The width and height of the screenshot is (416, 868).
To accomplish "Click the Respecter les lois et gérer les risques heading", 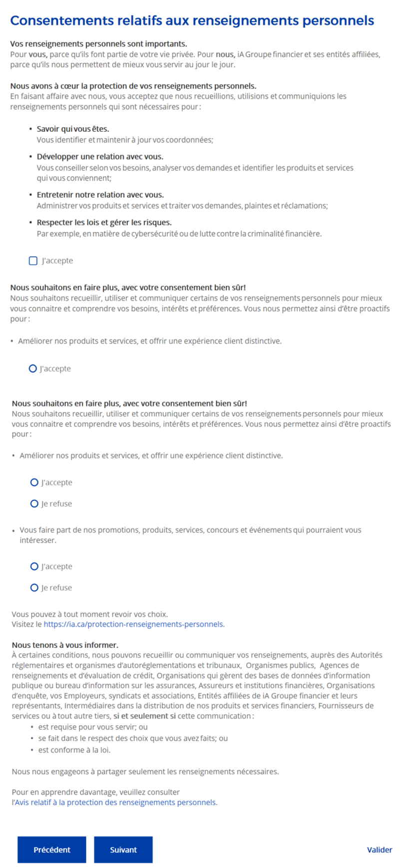I will tap(104, 222).
